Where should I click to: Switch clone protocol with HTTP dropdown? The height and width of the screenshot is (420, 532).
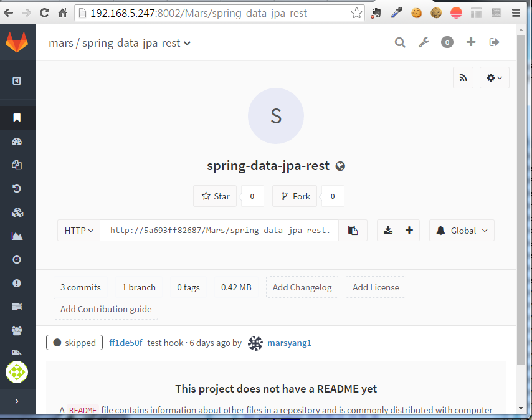78,231
